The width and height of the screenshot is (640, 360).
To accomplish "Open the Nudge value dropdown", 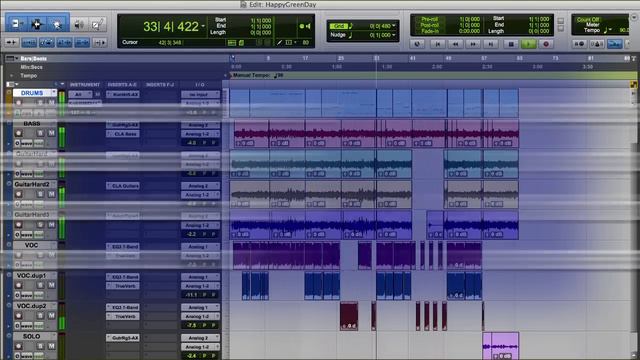I will point(393,35).
